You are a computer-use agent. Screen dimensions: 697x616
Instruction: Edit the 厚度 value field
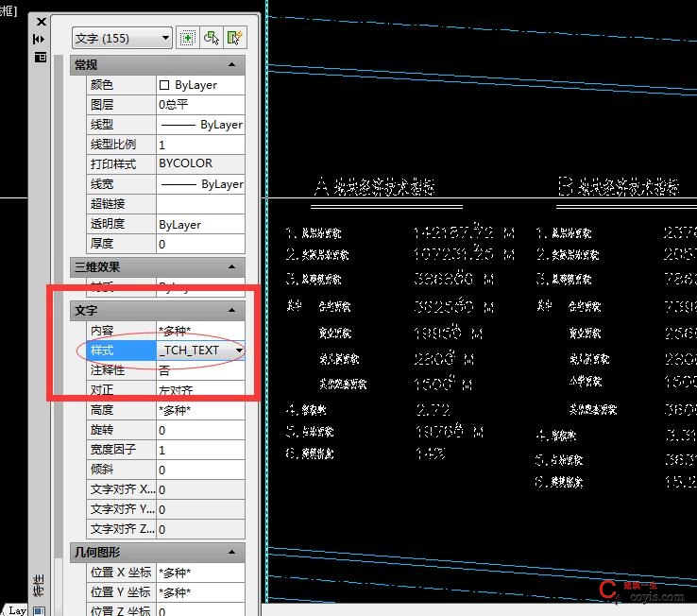point(200,244)
